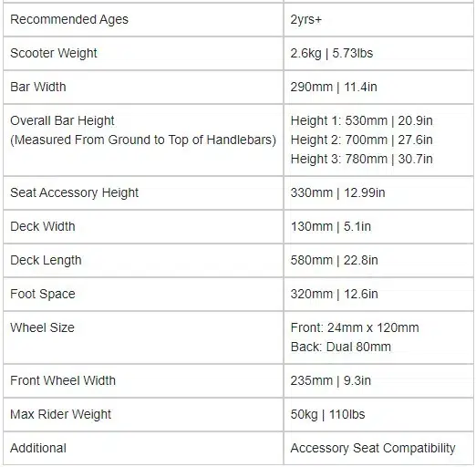Select the 290mm | 11.4in value
The height and width of the screenshot is (467, 476).
pyautogui.click(x=334, y=87)
